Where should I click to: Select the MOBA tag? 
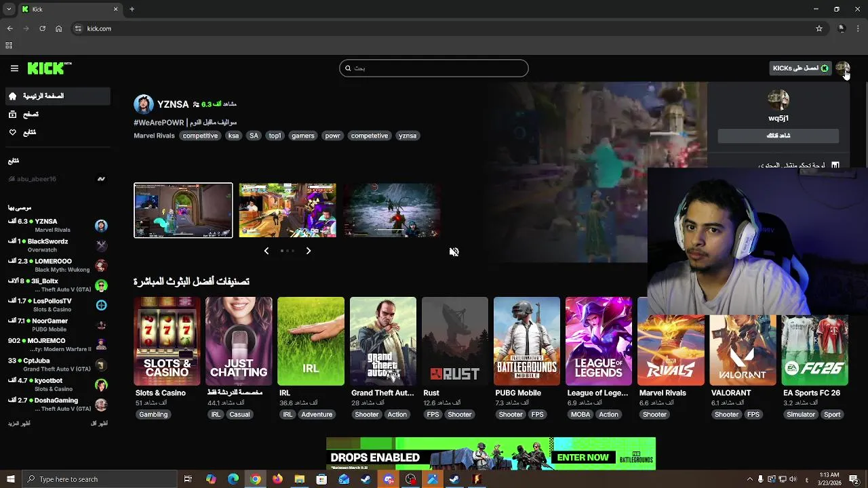point(580,415)
